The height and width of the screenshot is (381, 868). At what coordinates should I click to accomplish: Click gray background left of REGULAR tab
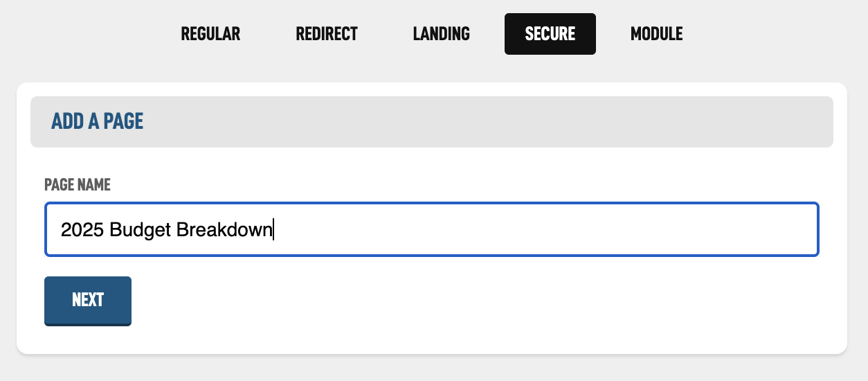(83, 33)
